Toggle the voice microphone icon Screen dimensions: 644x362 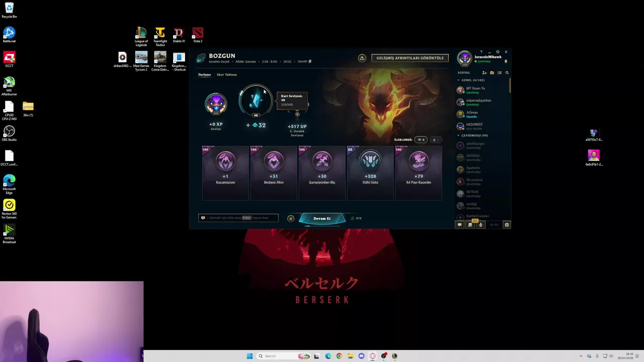point(480,225)
